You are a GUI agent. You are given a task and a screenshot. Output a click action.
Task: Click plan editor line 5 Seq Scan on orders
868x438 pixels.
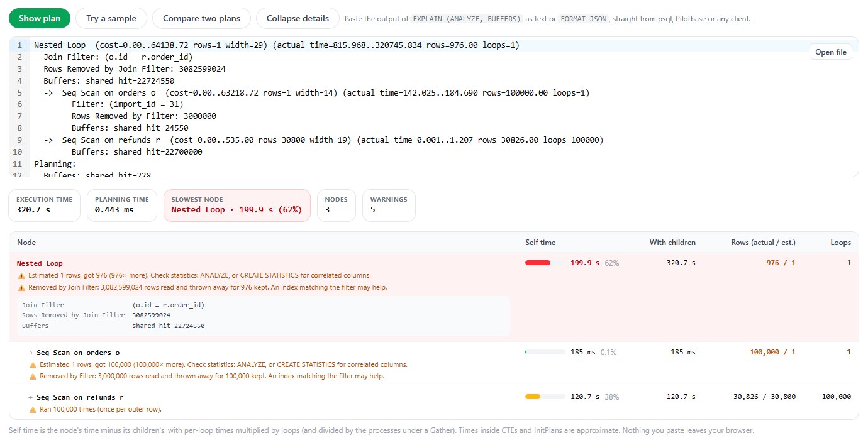316,92
